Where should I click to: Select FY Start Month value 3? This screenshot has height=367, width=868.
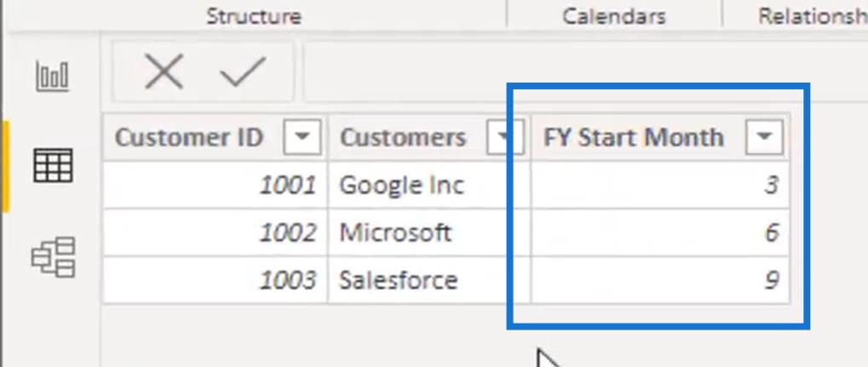[660, 185]
